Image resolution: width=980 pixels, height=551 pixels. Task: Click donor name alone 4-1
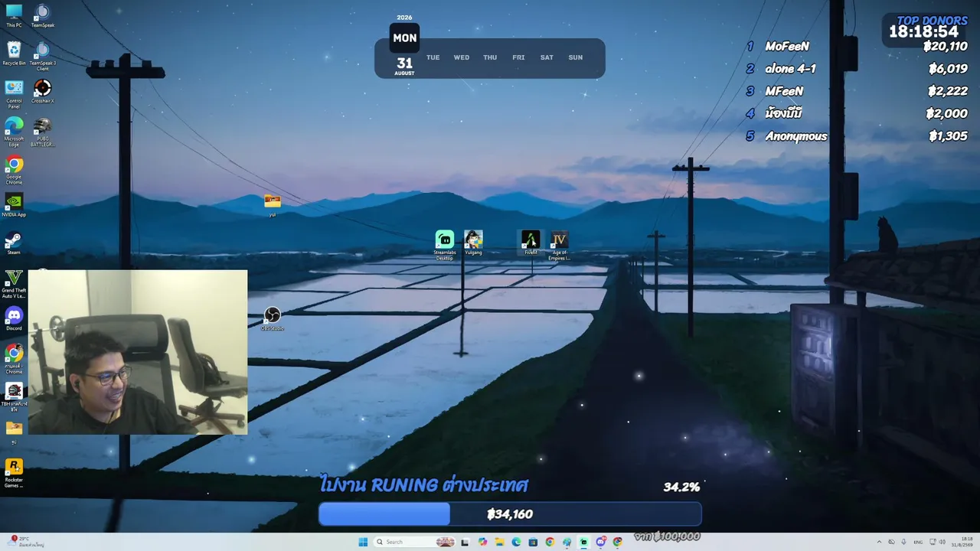790,68
